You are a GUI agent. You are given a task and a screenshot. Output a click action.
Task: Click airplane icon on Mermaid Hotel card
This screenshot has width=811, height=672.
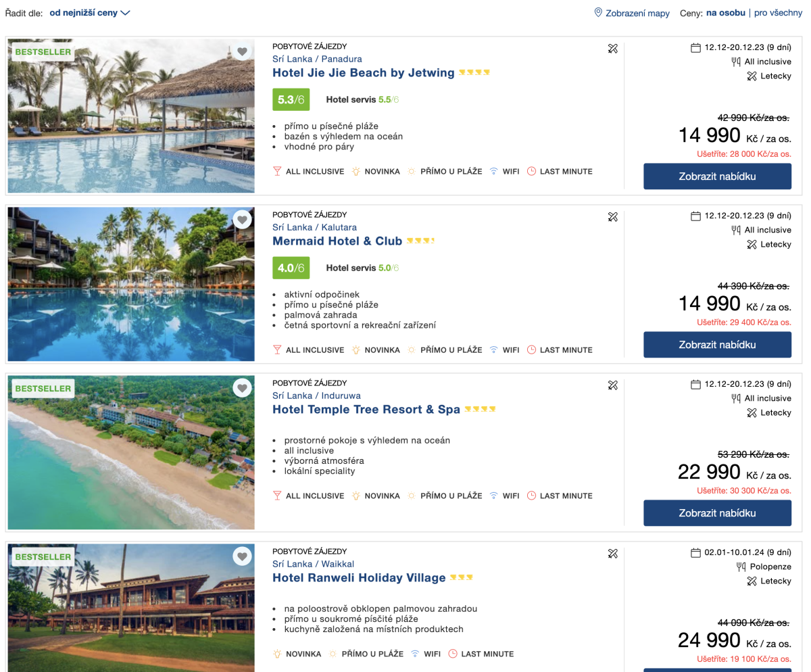(x=613, y=216)
